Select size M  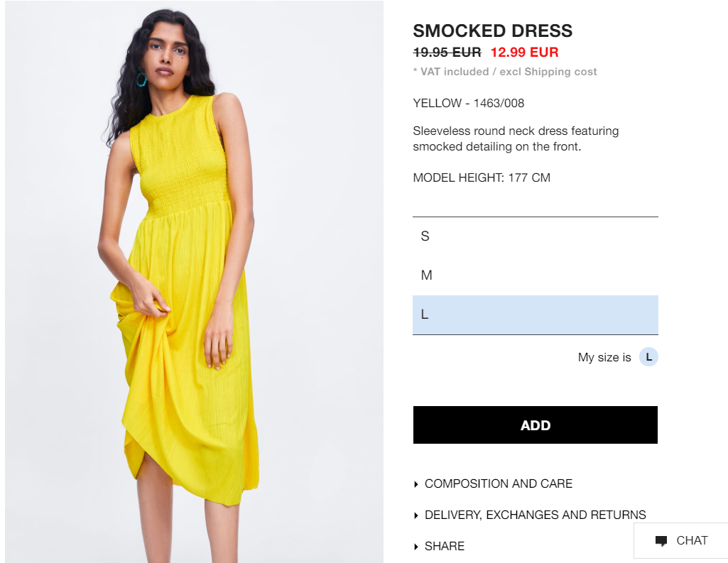click(x=536, y=275)
